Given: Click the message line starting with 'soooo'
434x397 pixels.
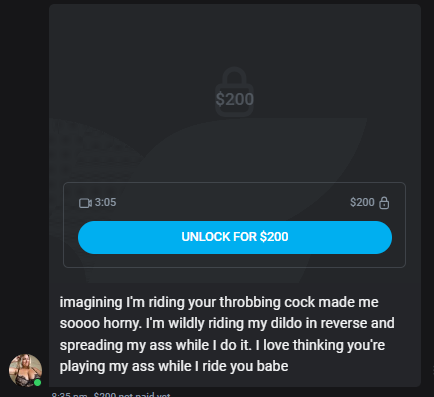Looking at the screenshot, I should point(227,323).
